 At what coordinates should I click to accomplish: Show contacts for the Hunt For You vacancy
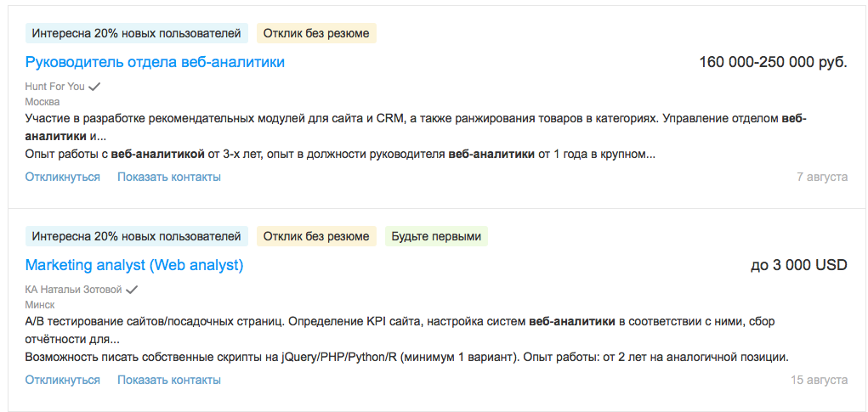pyautogui.click(x=169, y=177)
